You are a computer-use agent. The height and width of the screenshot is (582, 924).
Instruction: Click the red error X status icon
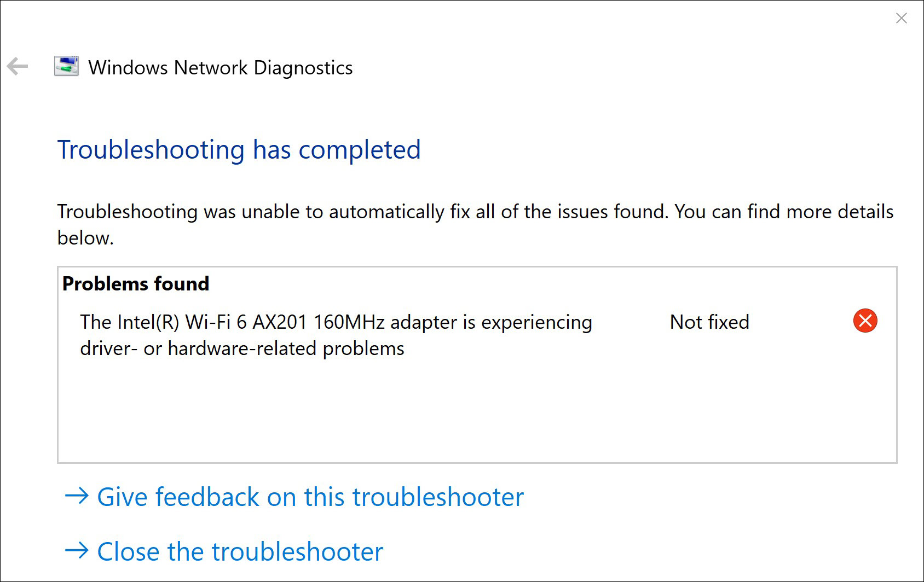click(865, 321)
